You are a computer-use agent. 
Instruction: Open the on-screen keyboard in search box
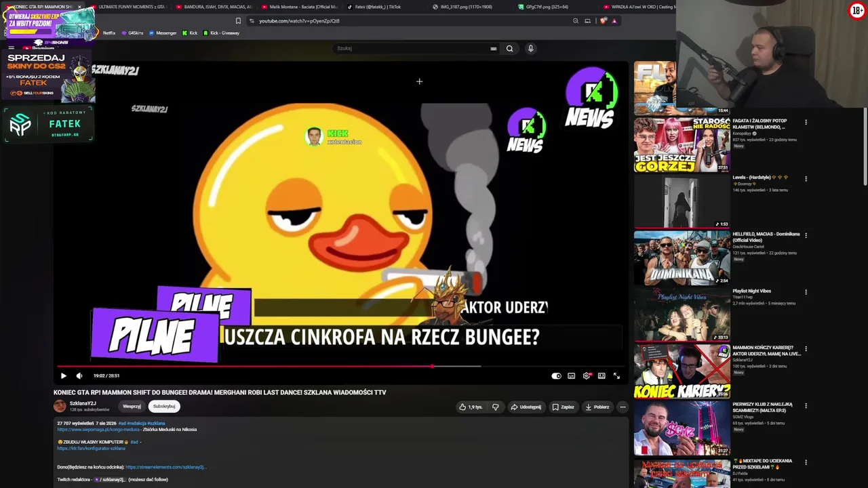click(494, 48)
